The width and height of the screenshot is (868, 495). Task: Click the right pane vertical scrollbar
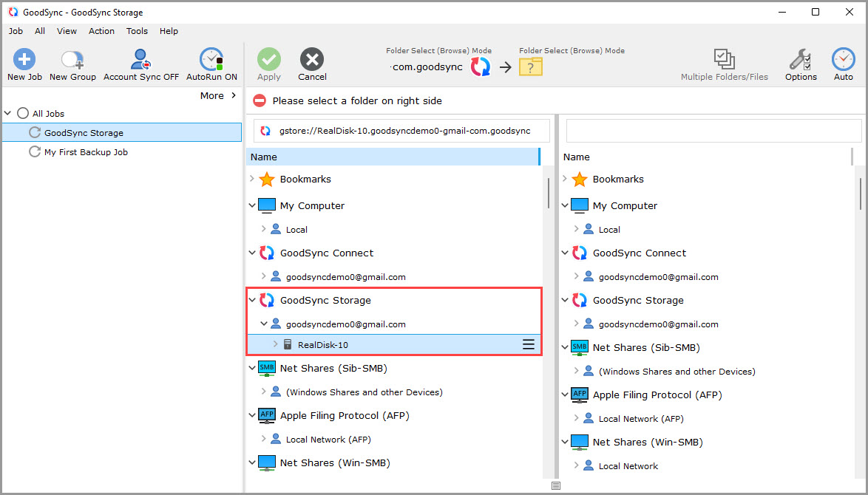click(861, 194)
